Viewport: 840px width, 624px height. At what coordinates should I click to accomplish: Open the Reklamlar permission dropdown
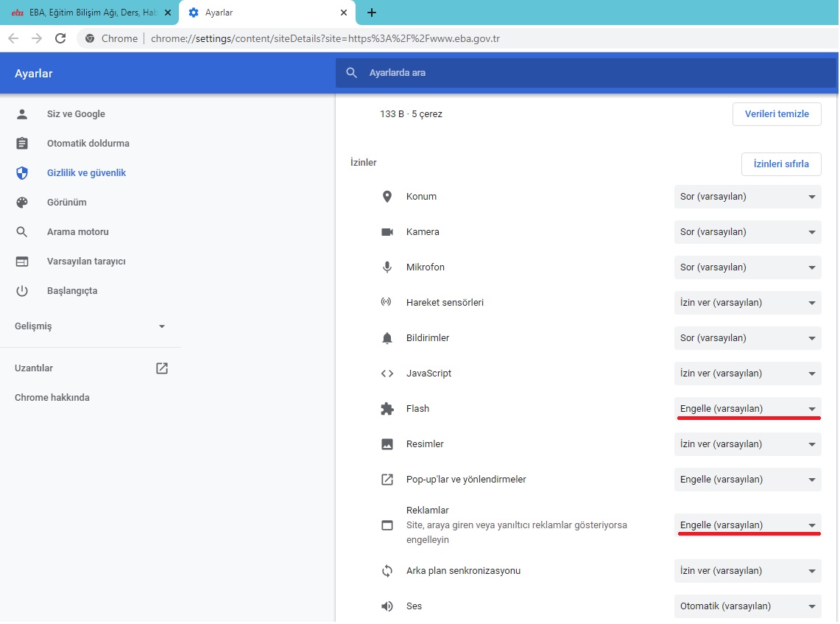click(747, 525)
